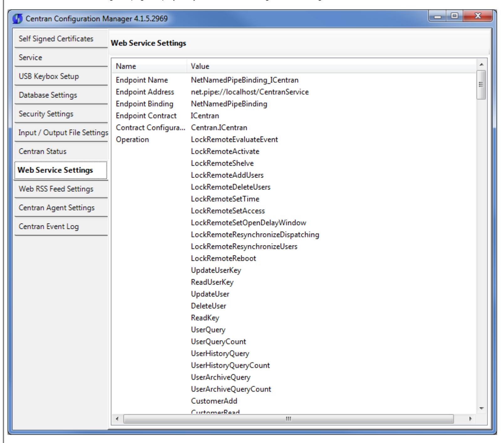
Task: Click the vertical scrollbar down arrow
Action: [x=481, y=409]
